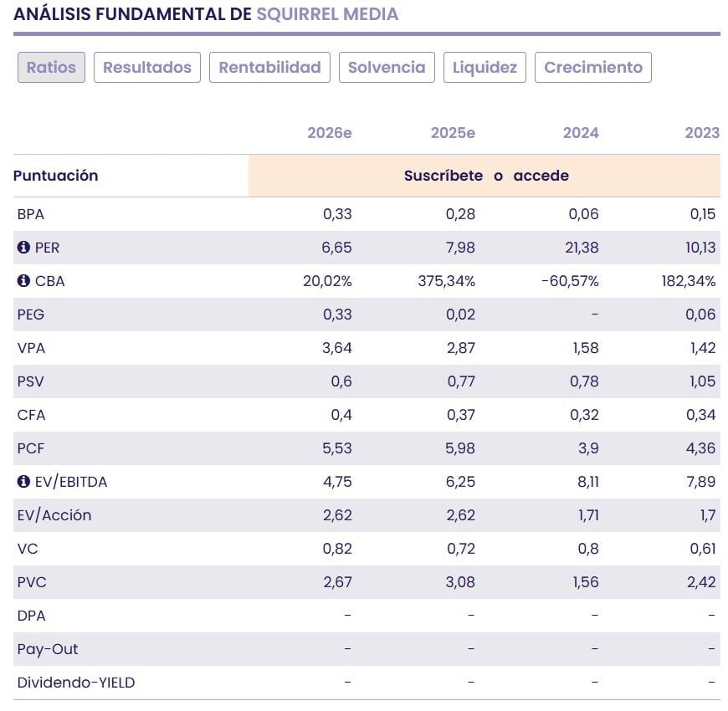The width and height of the screenshot is (728, 711).
Task: Click the Puntuación row label
Action: (56, 176)
